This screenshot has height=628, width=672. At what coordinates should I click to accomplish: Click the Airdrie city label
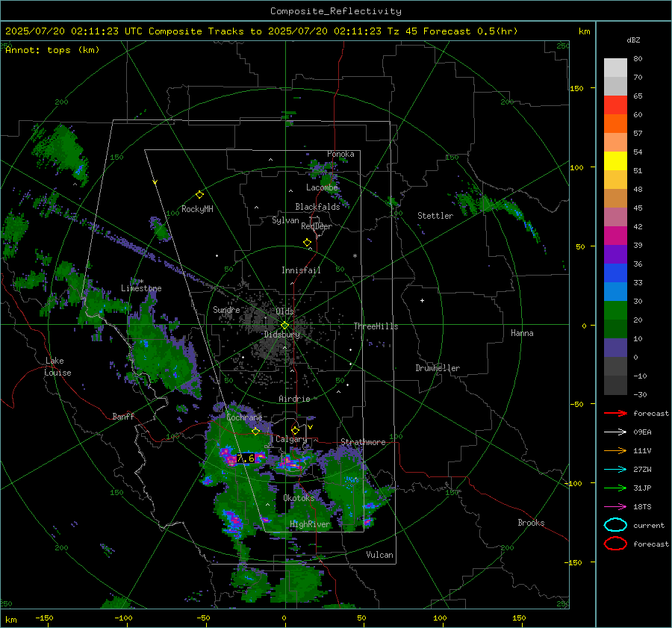(x=294, y=399)
